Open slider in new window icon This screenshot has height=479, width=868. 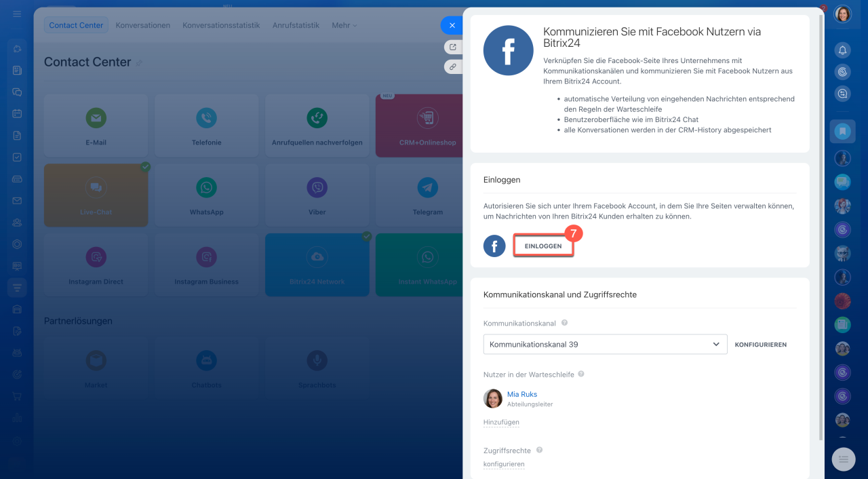click(x=453, y=47)
